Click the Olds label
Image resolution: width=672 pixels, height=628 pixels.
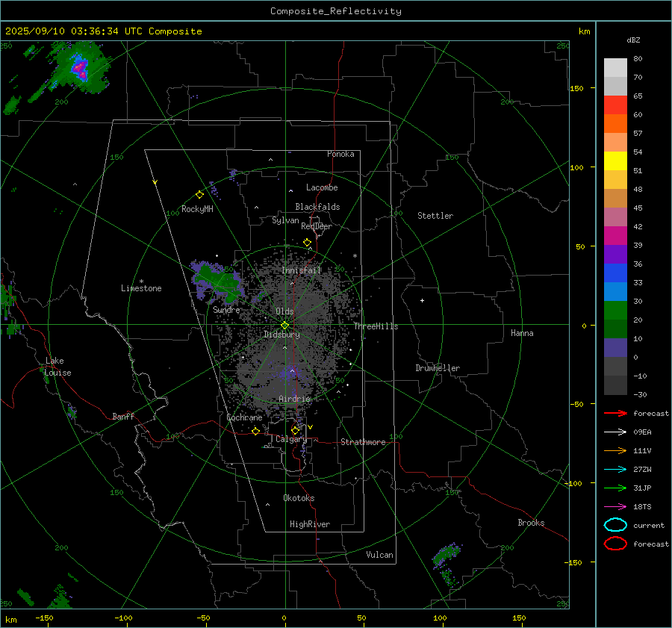pos(284,311)
